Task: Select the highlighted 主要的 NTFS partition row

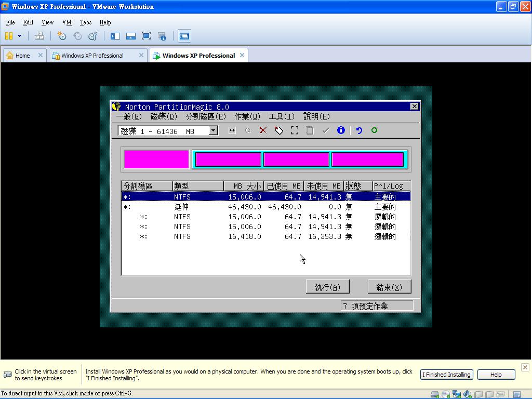Action: (266, 197)
